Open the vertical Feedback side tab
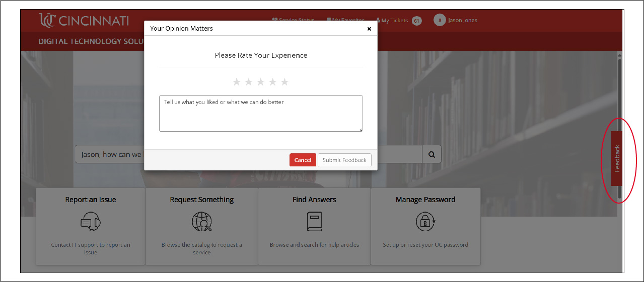Image resolution: width=644 pixels, height=282 pixels. coord(617,159)
